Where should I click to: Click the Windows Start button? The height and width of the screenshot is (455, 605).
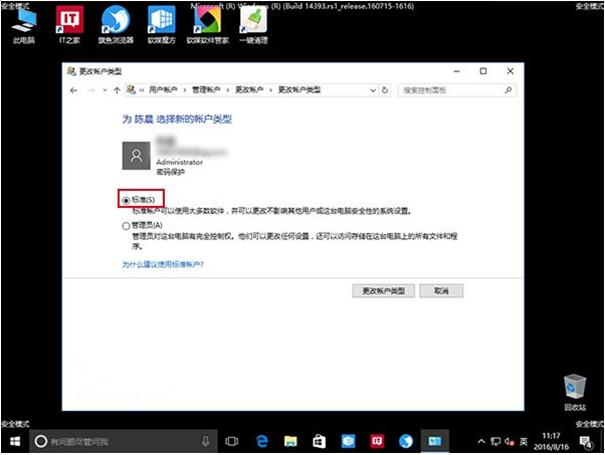(14, 441)
